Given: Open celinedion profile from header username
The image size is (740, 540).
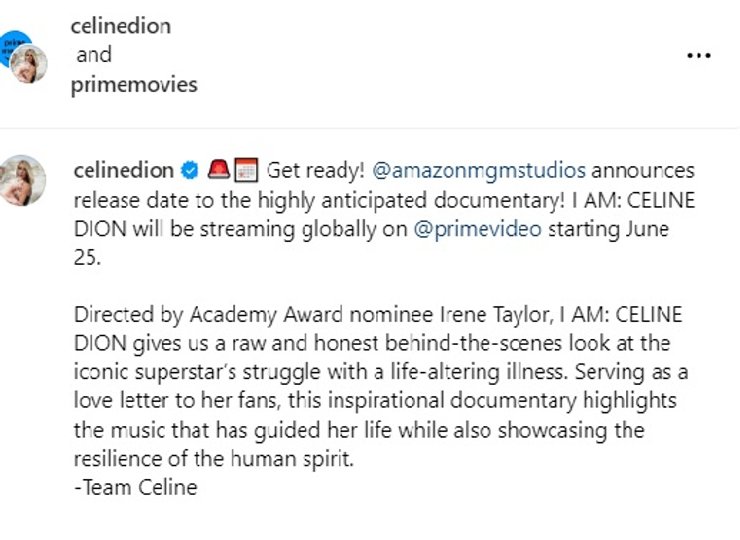Looking at the screenshot, I should coord(120,27).
